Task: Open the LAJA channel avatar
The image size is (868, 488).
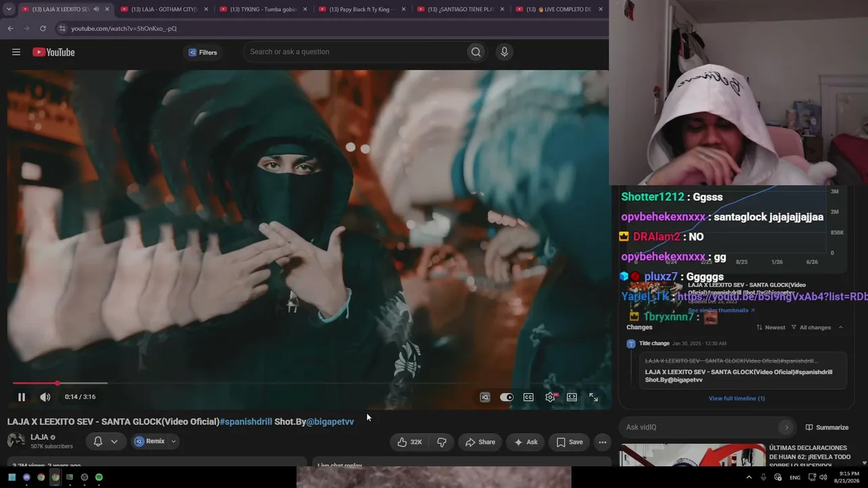Action: coord(16,441)
